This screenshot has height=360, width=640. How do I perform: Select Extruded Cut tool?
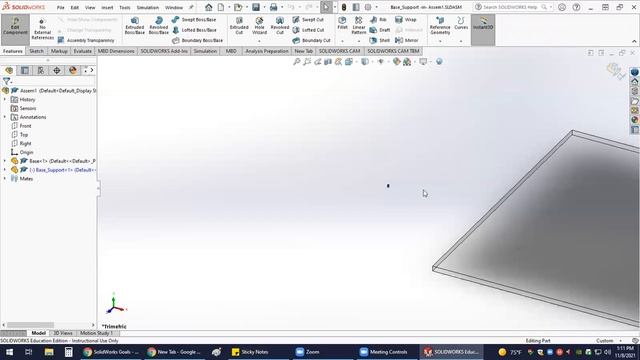click(239, 26)
